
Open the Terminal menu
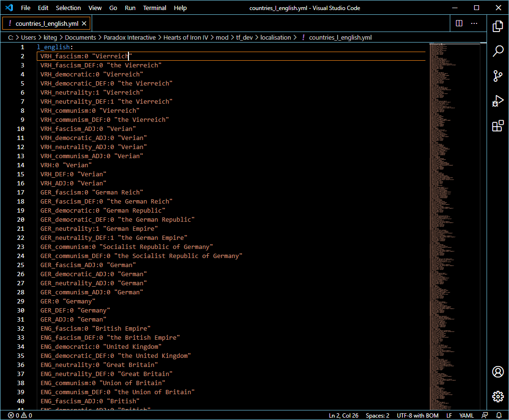155,8
